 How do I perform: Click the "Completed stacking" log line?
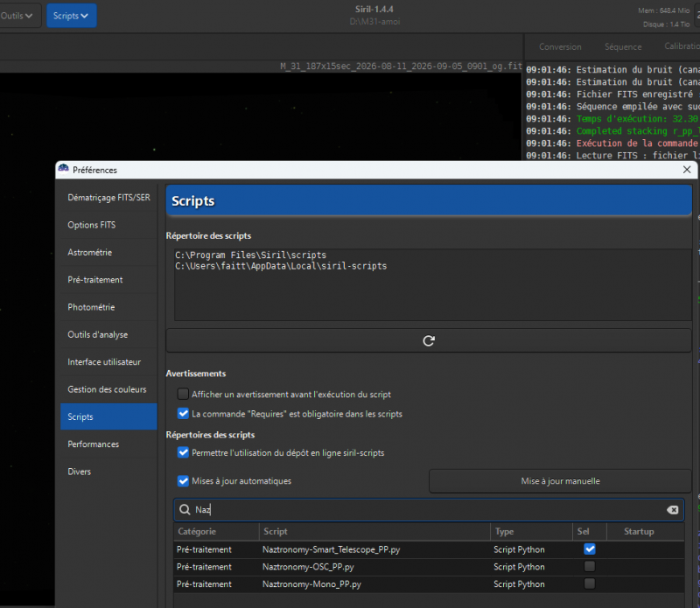[x=612, y=131]
